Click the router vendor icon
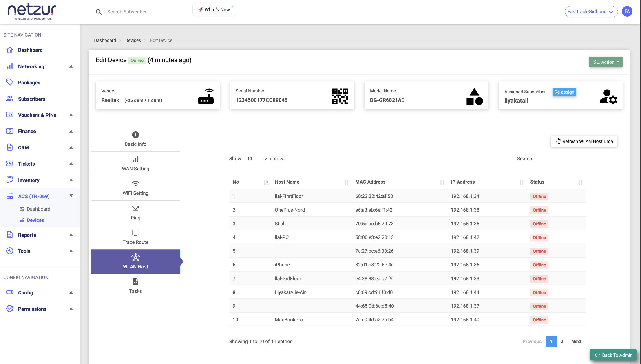641x364 pixels. coord(206,96)
